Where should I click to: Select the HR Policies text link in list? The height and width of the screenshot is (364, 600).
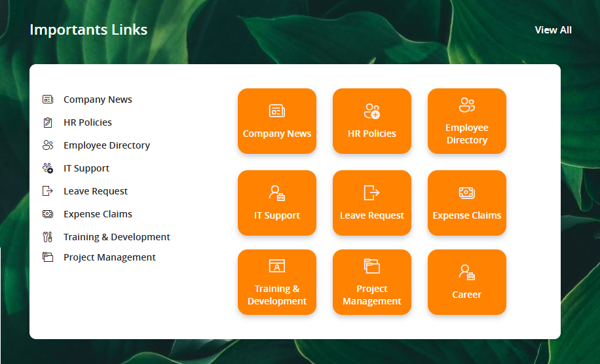(87, 122)
